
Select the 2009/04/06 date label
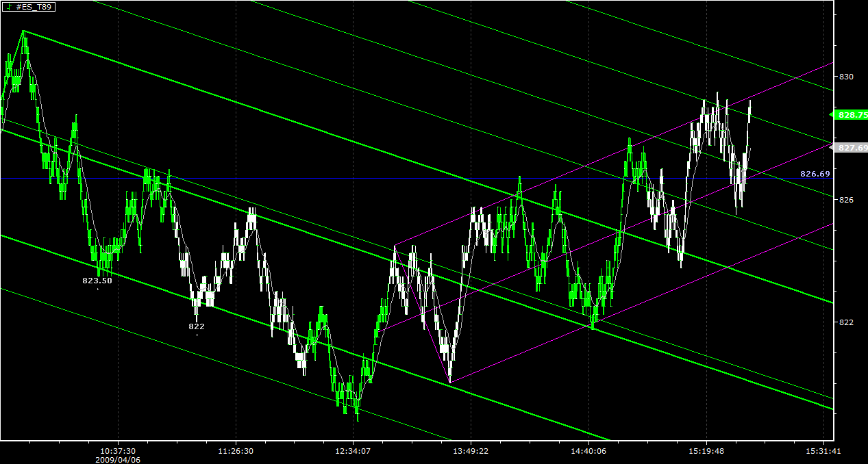[x=119, y=460]
